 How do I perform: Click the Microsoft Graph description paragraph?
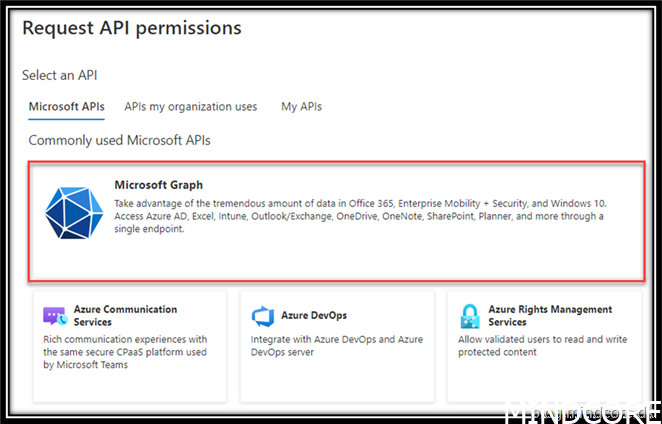click(x=360, y=215)
